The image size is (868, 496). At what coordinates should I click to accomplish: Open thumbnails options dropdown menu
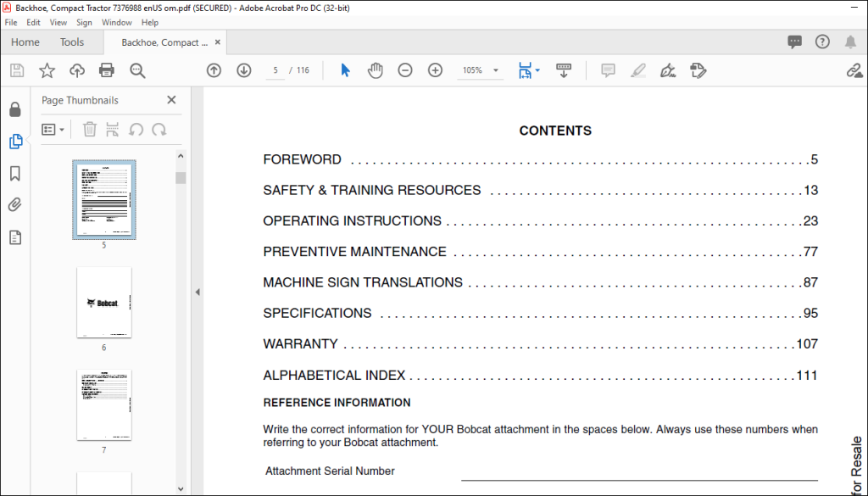point(53,130)
